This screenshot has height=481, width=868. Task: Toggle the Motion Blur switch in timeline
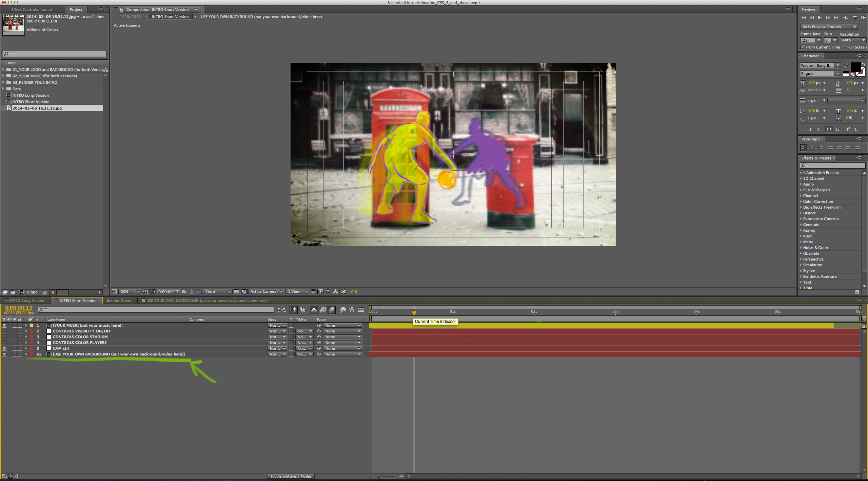[x=332, y=310]
